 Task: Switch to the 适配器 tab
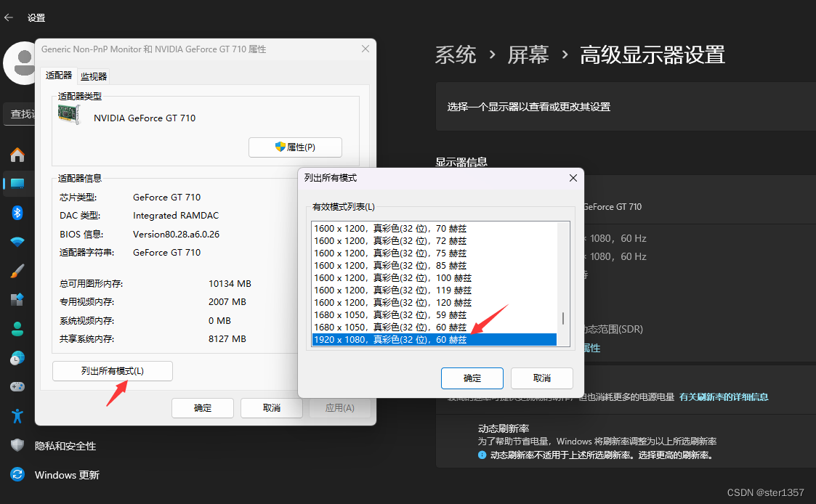click(x=58, y=76)
